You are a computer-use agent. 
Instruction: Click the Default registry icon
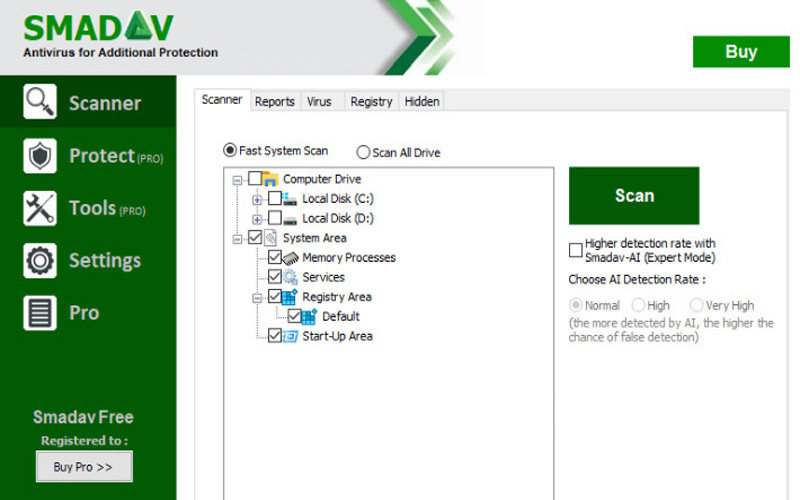[309, 316]
